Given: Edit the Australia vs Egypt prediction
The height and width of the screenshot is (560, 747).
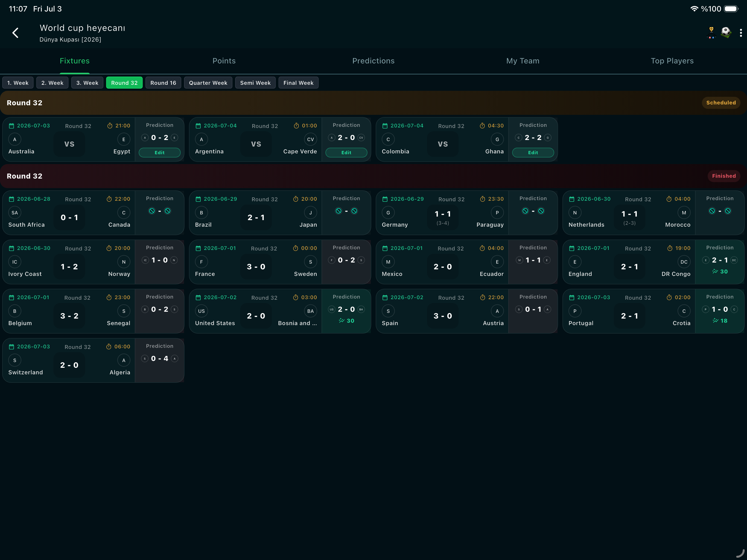Looking at the screenshot, I should (159, 153).
